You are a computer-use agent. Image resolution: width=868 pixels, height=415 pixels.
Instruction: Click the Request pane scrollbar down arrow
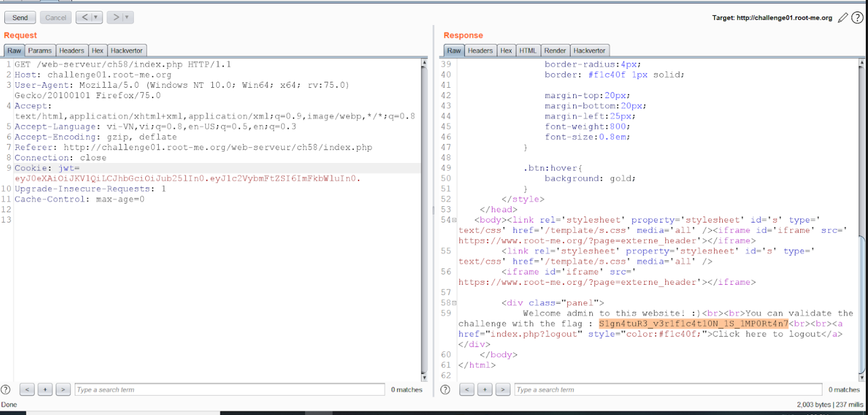tap(424, 377)
